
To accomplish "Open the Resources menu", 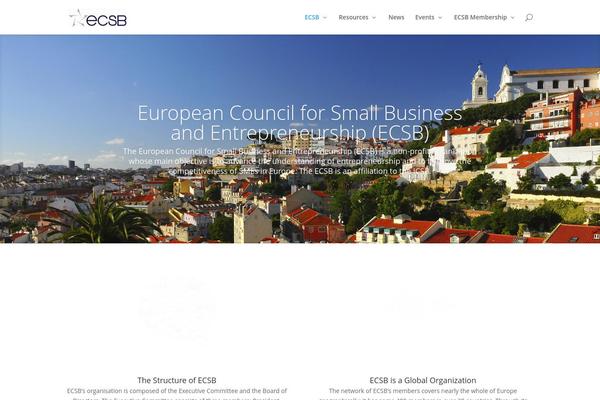I will point(353,17).
